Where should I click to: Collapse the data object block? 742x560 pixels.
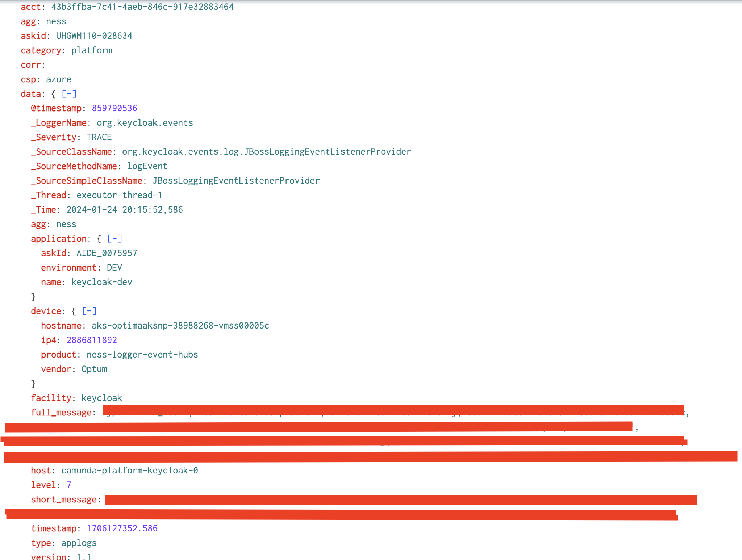tap(69, 94)
